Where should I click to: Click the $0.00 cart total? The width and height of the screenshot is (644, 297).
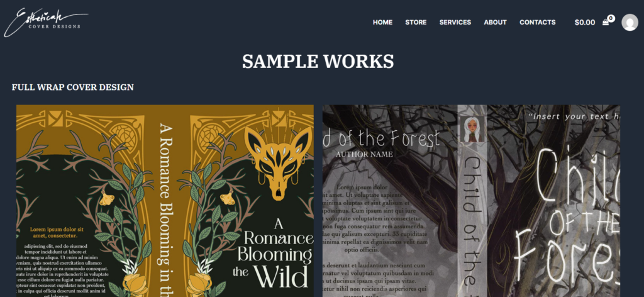(x=584, y=23)
